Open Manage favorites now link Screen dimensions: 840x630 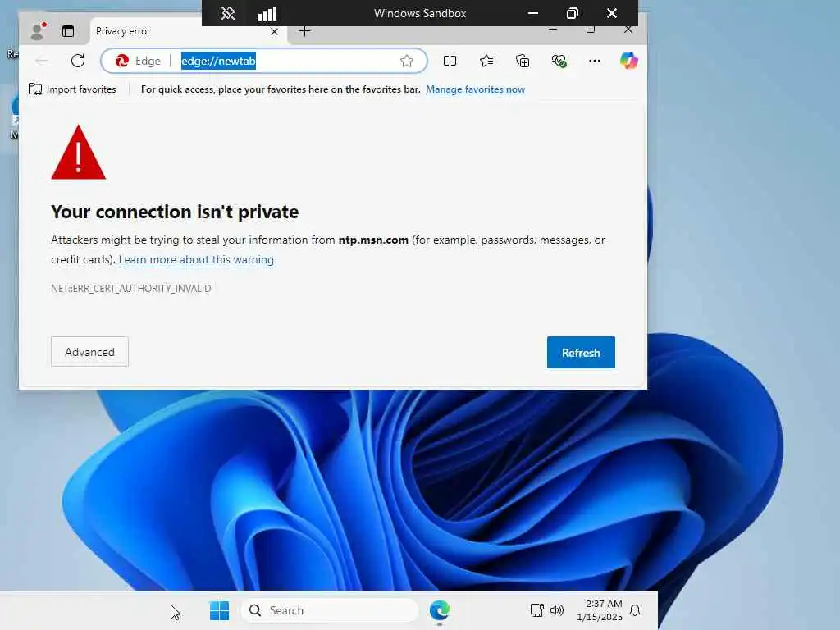[475, 89]
